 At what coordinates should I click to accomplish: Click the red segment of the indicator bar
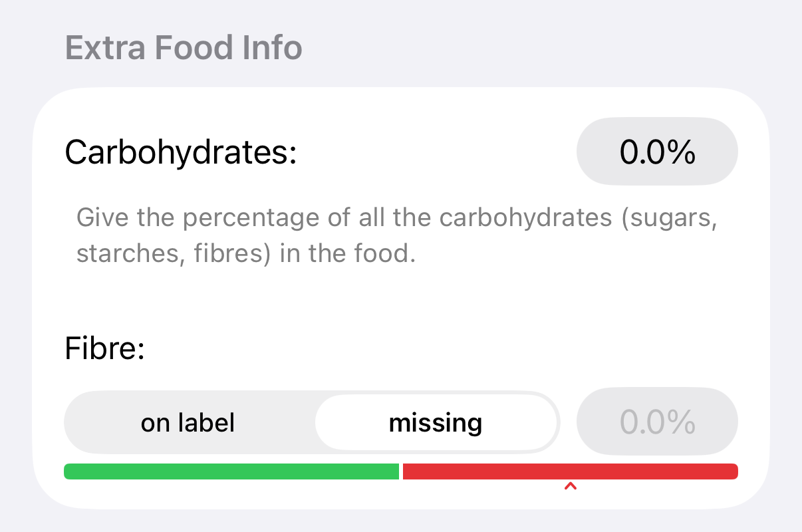(570, 471)
